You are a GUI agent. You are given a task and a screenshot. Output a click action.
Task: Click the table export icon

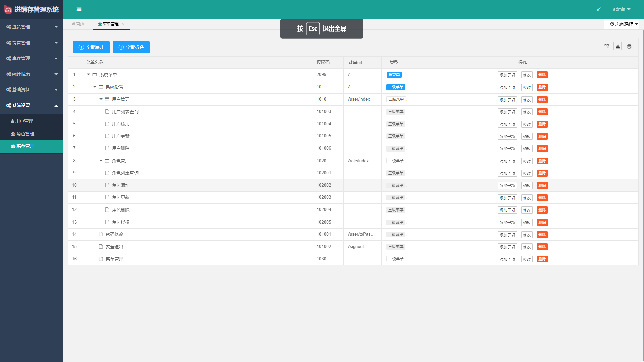(618, 46)
